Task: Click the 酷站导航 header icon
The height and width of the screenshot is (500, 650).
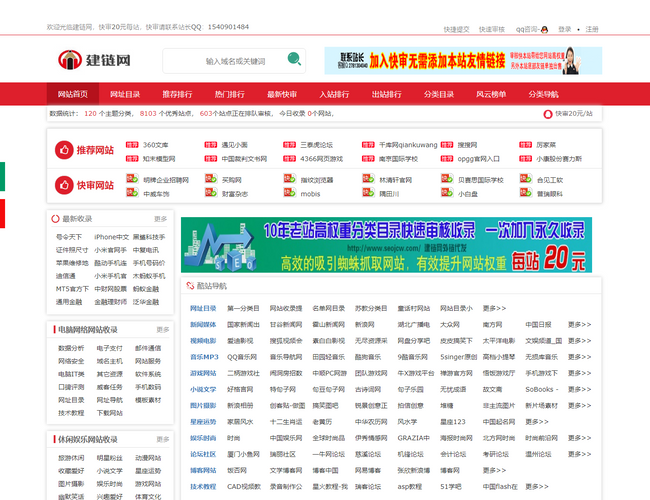Action: click(x=190, y=286)
